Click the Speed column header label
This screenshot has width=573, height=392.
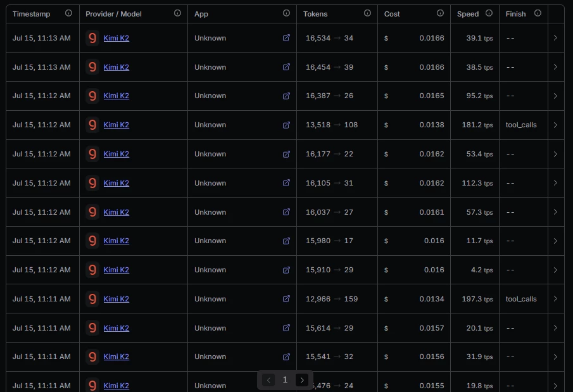[468, 14]
